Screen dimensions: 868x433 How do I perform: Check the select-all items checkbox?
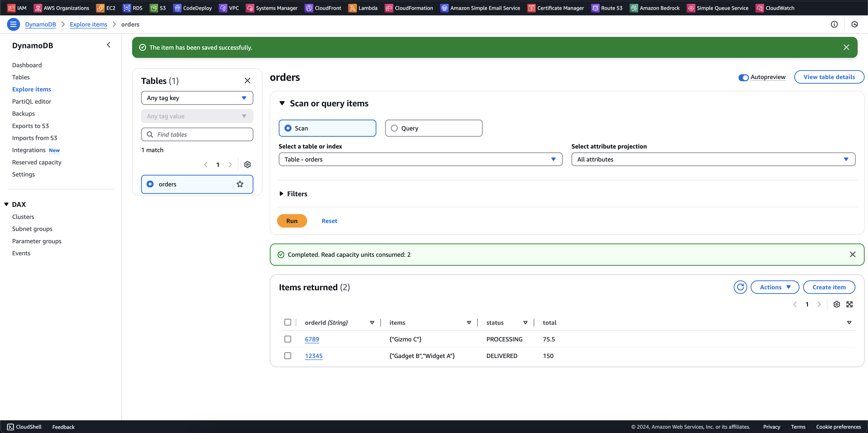point(287,322)
